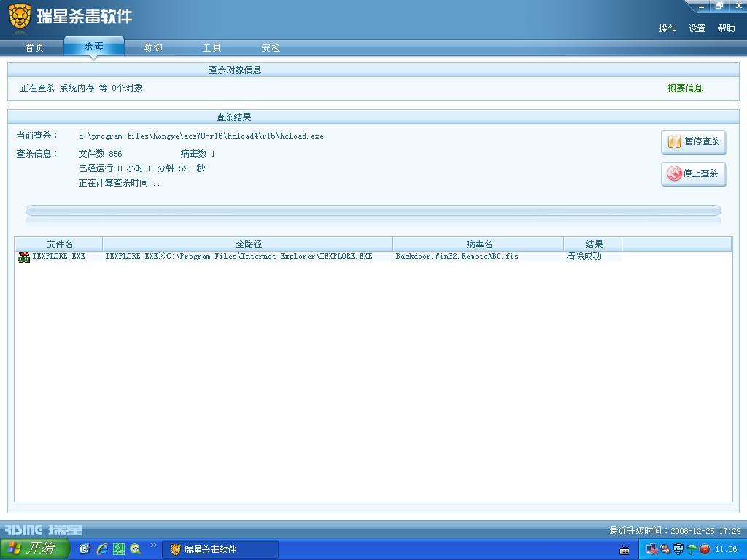Click the RISING 瑞星 footer logo
This screenshot has height=560, width=747.
click(x=43, y=530)
